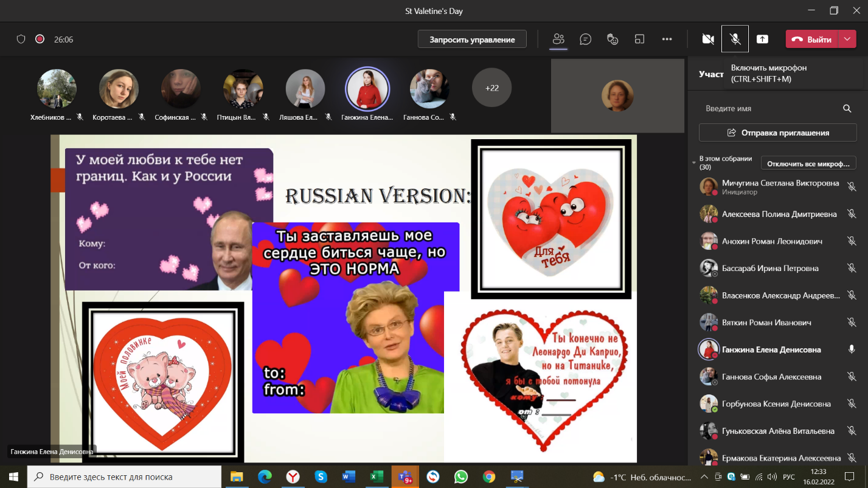Unmute your microphone
Screen dimensions: 868x488
coord(735,38)
